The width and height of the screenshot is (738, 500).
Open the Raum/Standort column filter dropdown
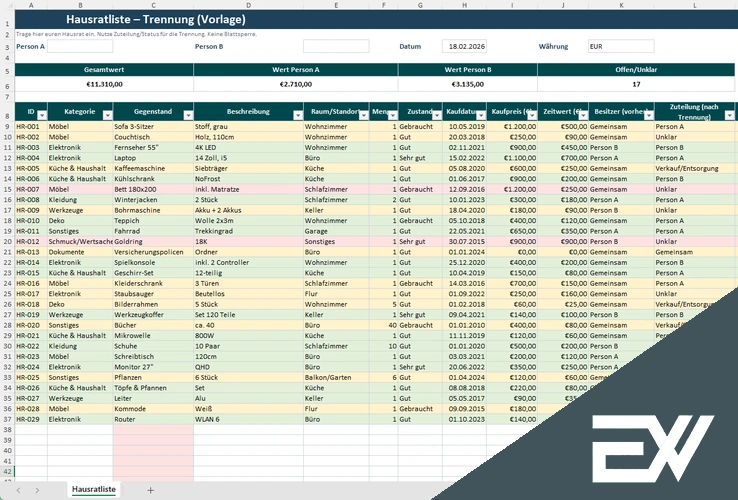pyautogui.click(x=364, y=115)
